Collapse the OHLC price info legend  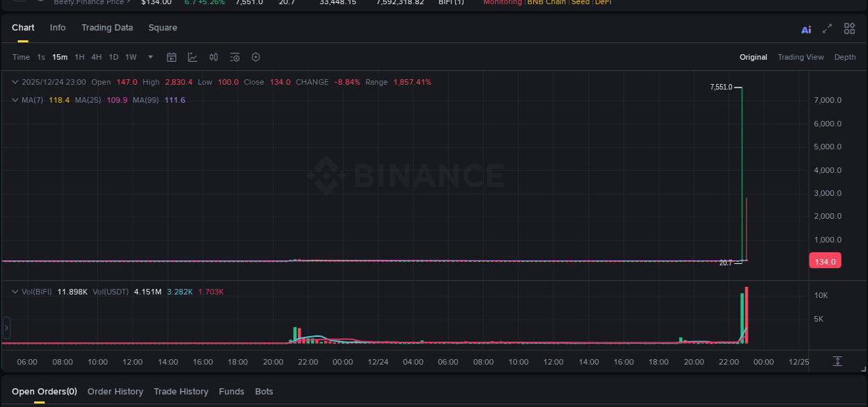tap(14, 81)
